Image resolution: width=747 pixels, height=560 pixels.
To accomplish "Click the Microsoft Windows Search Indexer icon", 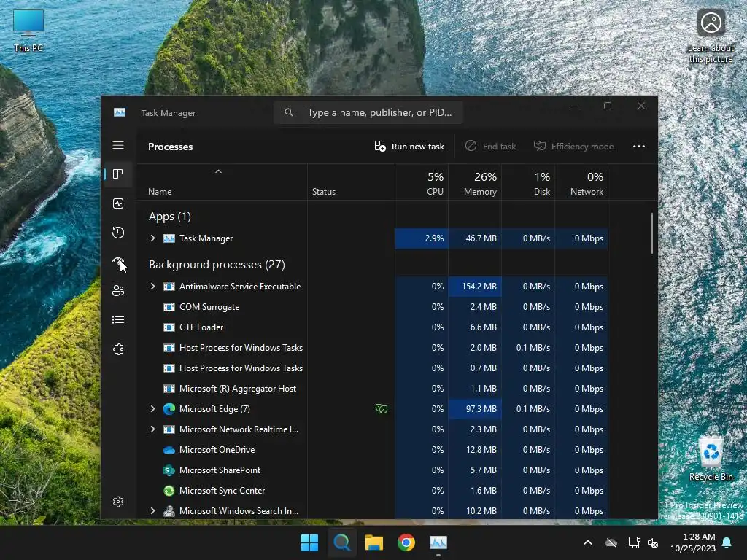I will click(169, 511).
